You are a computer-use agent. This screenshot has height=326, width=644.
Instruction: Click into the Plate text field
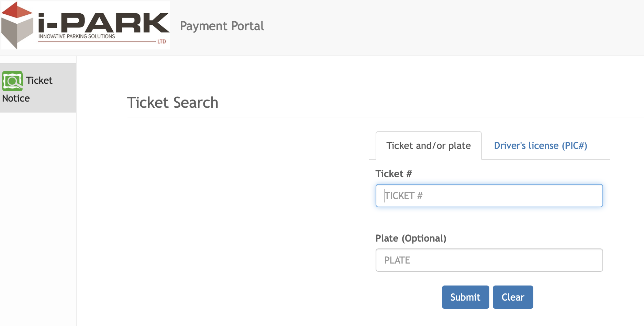point(489,260)
